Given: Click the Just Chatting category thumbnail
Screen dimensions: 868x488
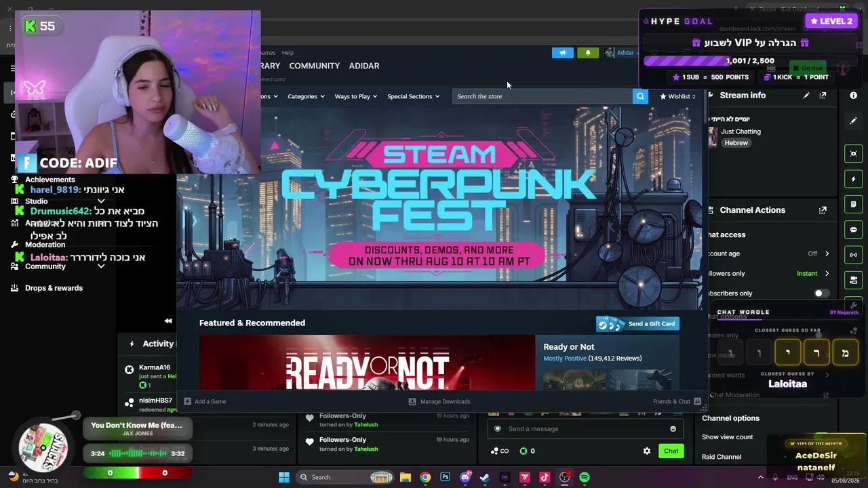Looking at the screenshot, I should [x=713, y=136].
